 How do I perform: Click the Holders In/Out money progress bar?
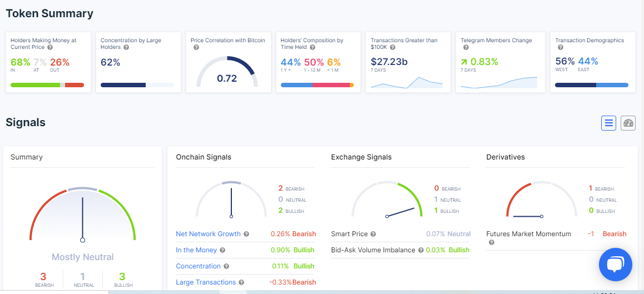[x=47, y=85]
